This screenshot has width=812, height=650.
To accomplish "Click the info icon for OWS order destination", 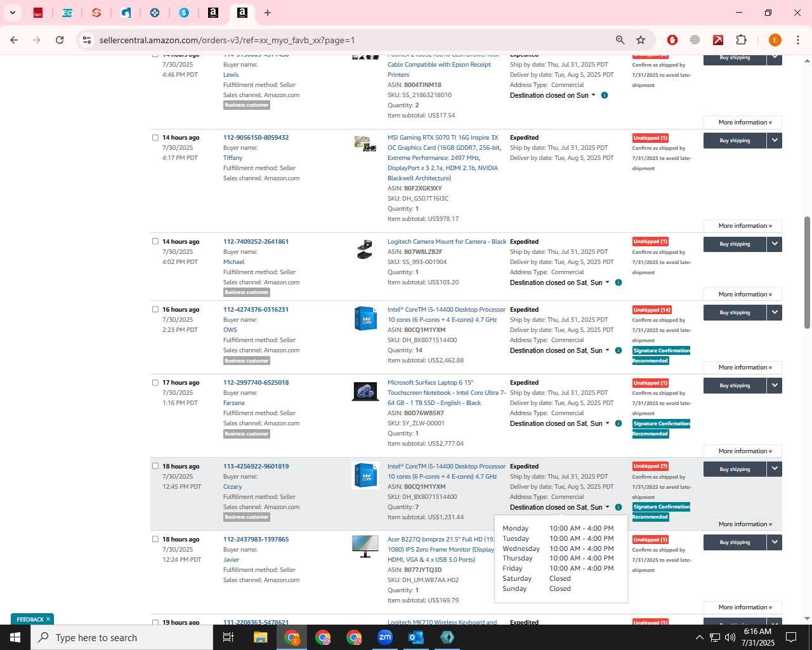I will coord(619,350).
